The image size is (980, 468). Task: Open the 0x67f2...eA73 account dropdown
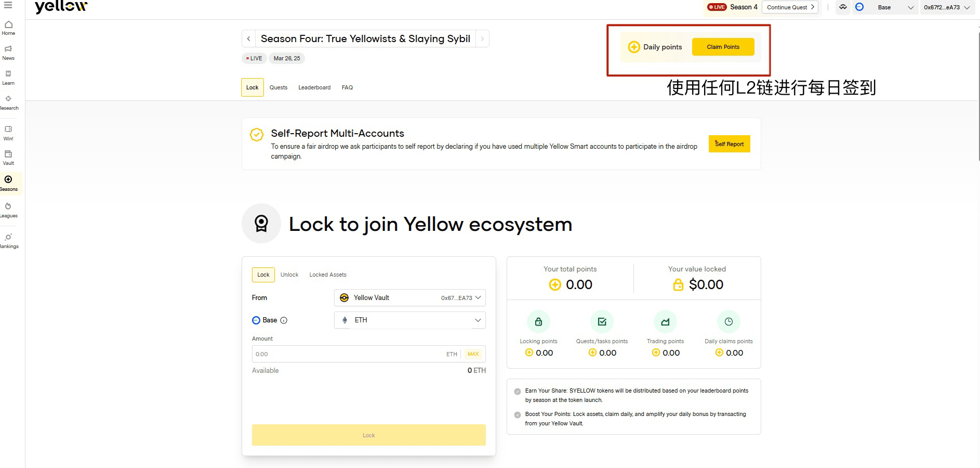click(946, 7)
